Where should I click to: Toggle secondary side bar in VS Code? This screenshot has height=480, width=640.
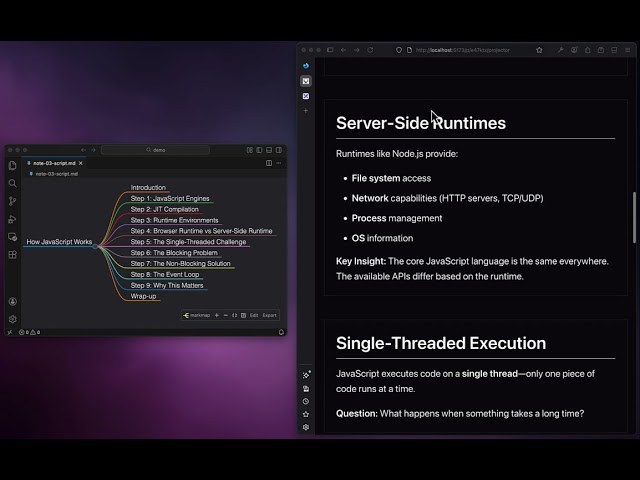tap(279, 150)
